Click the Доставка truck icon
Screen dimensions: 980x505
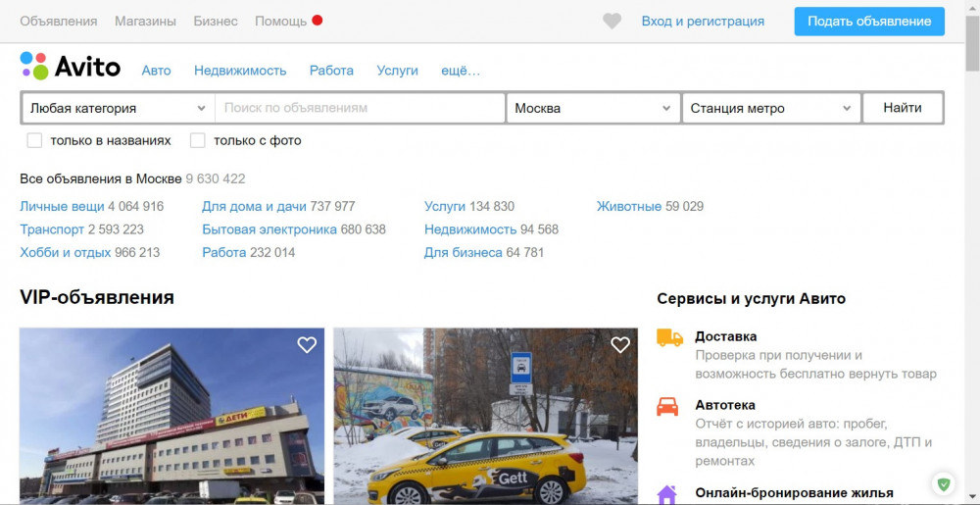pos(669,338)
